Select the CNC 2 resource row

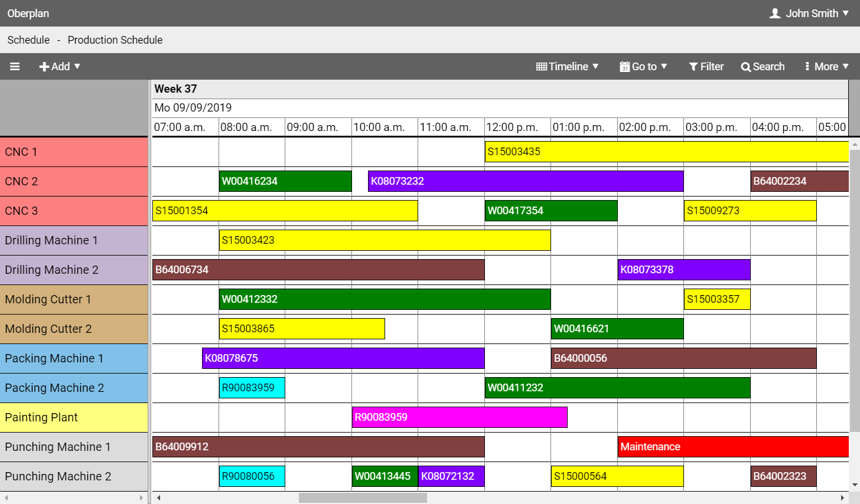[74, 182]
